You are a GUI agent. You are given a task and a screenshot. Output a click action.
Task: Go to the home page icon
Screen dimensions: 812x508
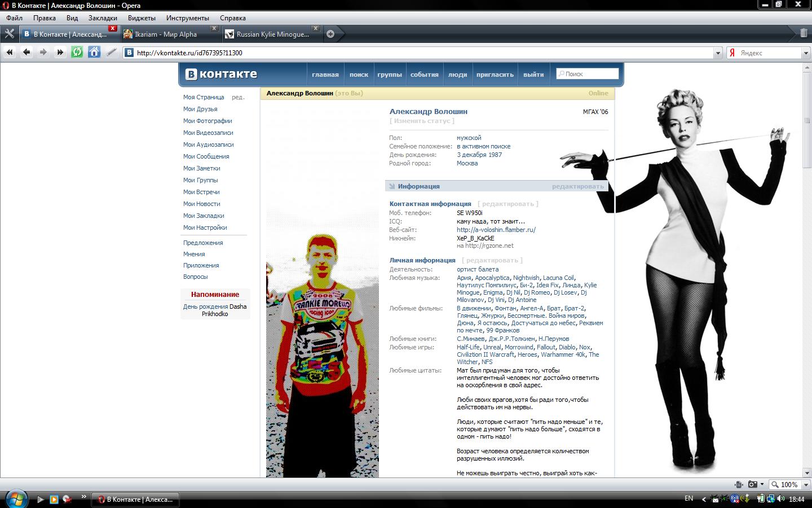point(94,52)
